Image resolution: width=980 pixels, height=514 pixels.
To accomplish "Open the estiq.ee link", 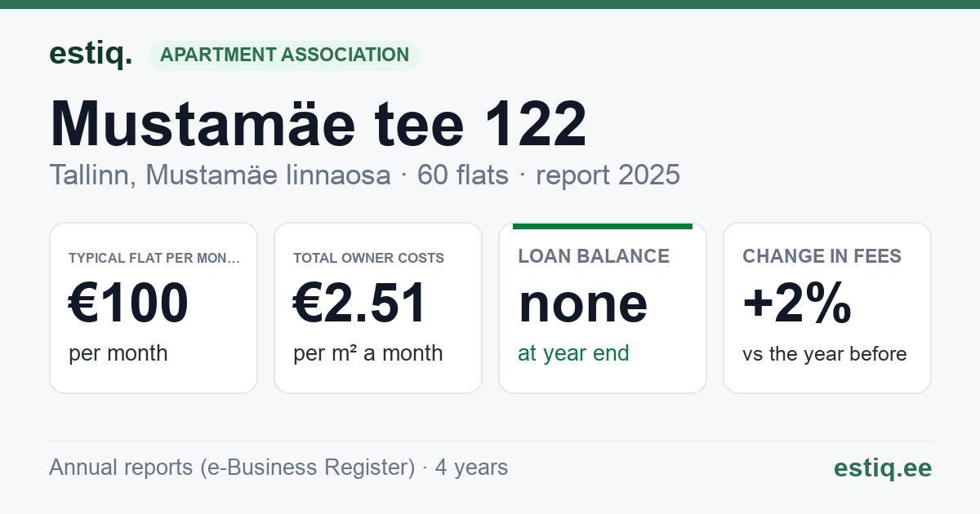I will coord(883,468).
